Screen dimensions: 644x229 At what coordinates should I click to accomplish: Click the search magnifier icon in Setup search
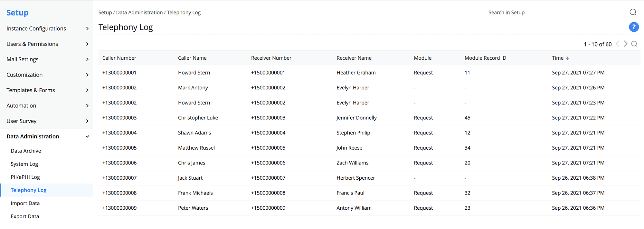[x=633, y=12]
